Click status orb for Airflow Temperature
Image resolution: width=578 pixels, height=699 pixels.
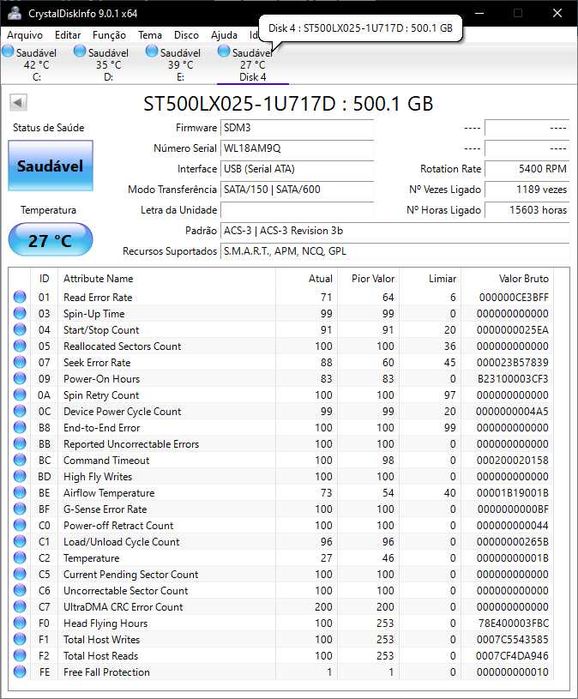click(x=20, y=493)
